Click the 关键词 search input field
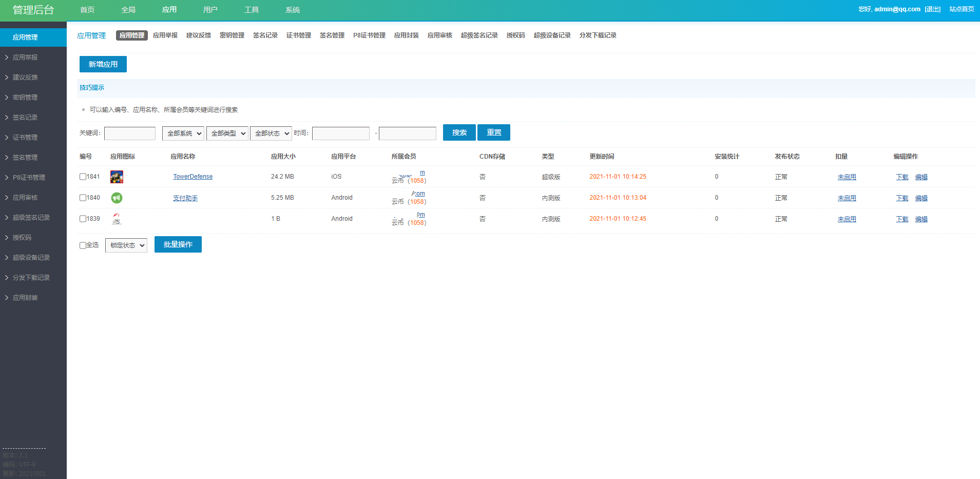This screenshot has width=980, height=479. click(130, 133)
